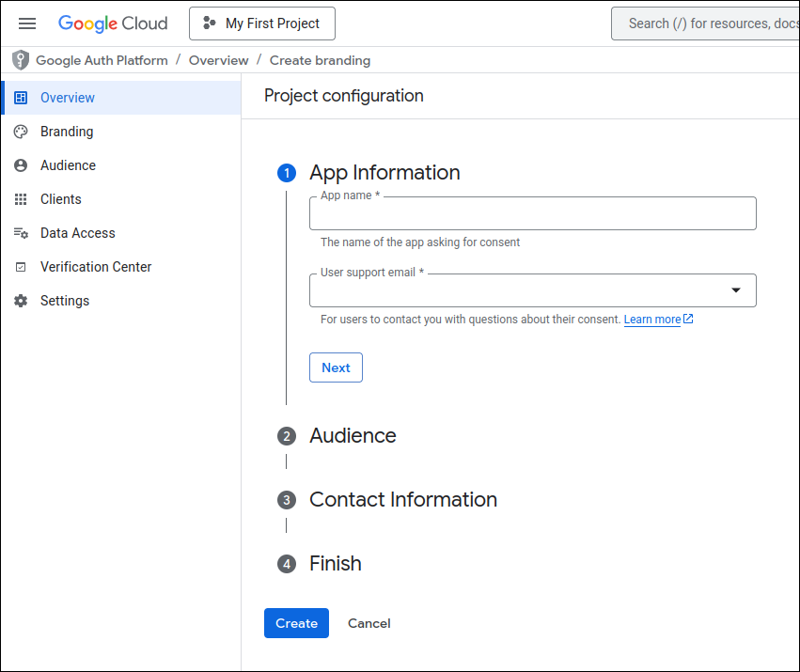This screenshot has width=800, height=672.
Task: Open Data Access via its sidebar icon
Action: 20,232
